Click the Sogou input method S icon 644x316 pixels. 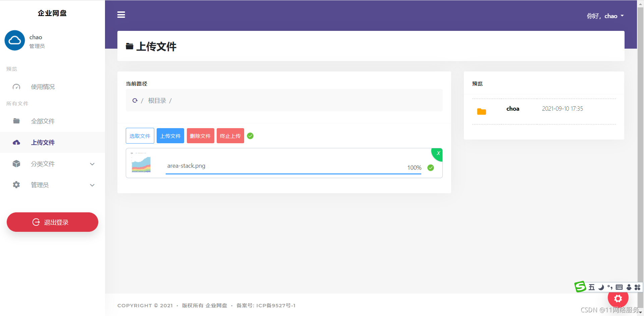click(x=580, y=287)
